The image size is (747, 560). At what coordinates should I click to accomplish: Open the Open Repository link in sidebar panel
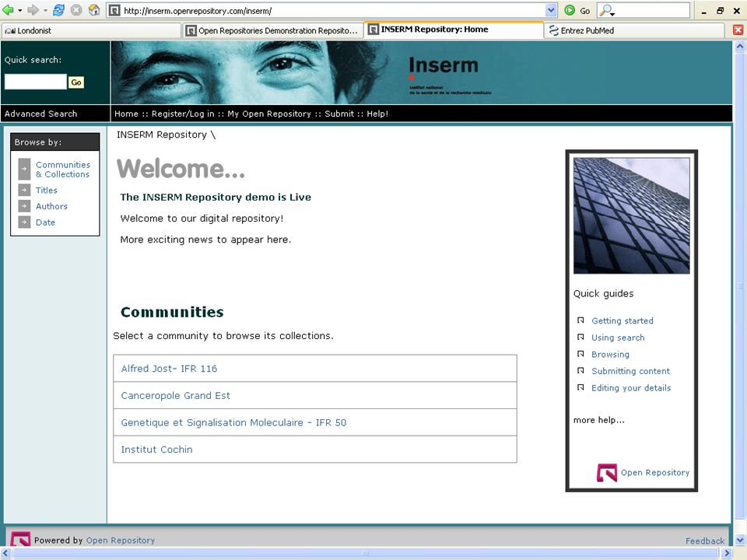click(655, 472)
